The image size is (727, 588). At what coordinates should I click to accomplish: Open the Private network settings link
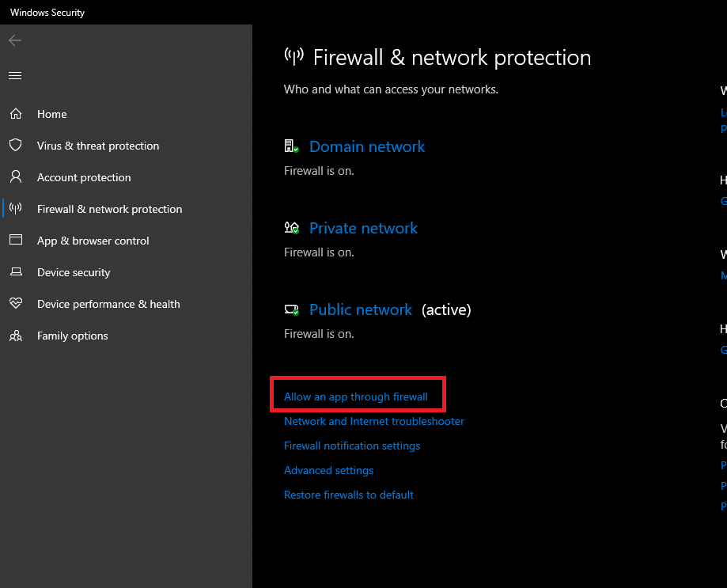pyautogui.click(x=363, y=228)
